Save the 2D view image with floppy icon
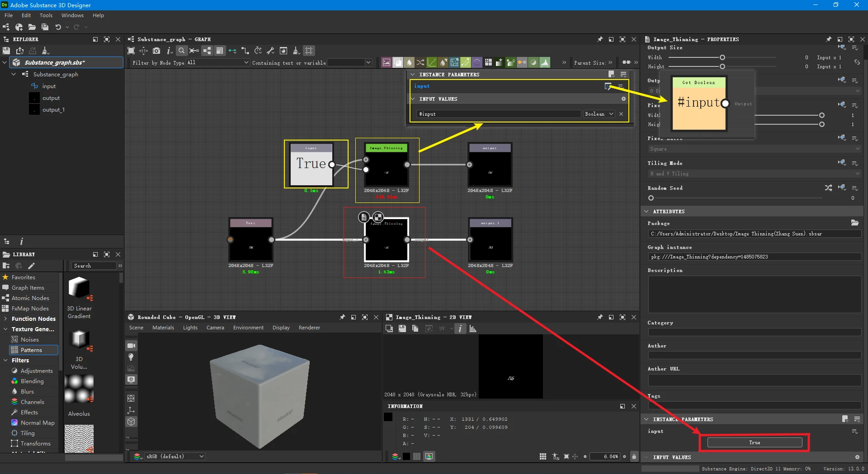Viewport: 868px width, 474px height. coord(402,329)
